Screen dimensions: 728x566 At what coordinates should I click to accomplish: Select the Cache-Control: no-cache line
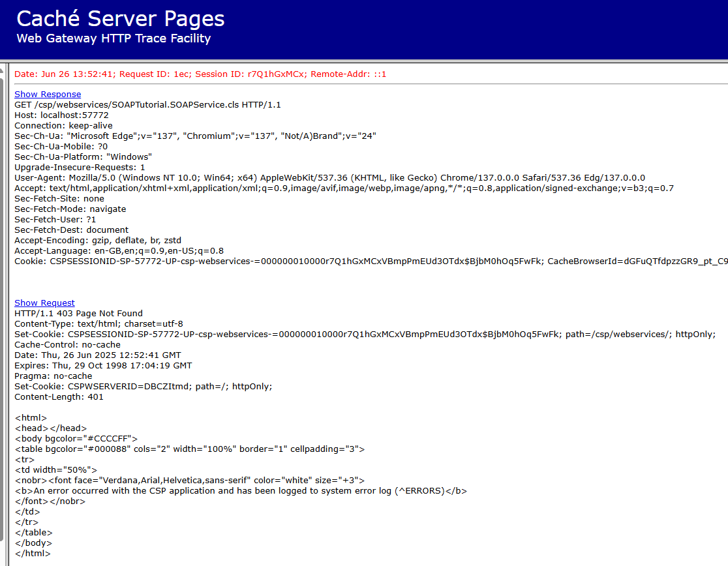point(67,345)
